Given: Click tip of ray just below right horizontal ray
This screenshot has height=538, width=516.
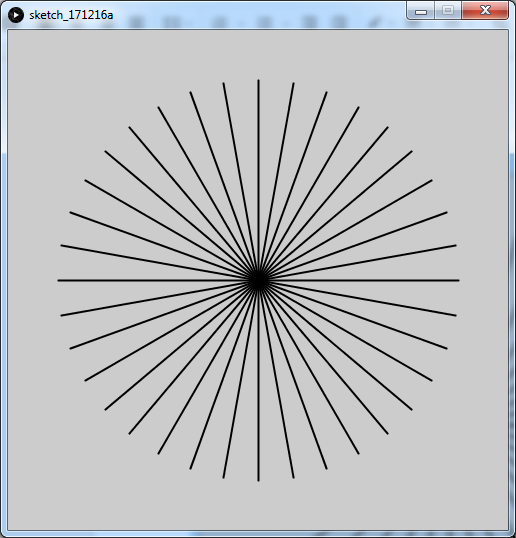Looking at the screenshot, I should pyautogui.click(x=455, y=315).
